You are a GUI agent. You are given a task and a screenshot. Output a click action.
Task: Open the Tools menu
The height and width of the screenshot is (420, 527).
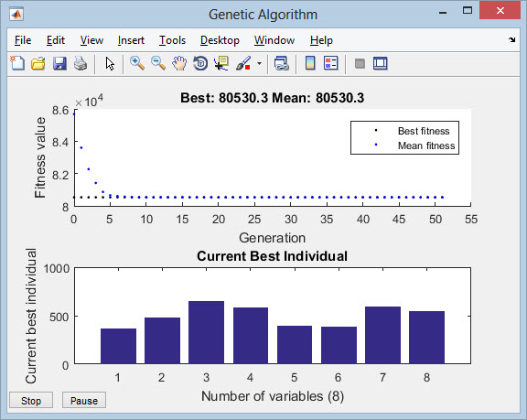172,40
